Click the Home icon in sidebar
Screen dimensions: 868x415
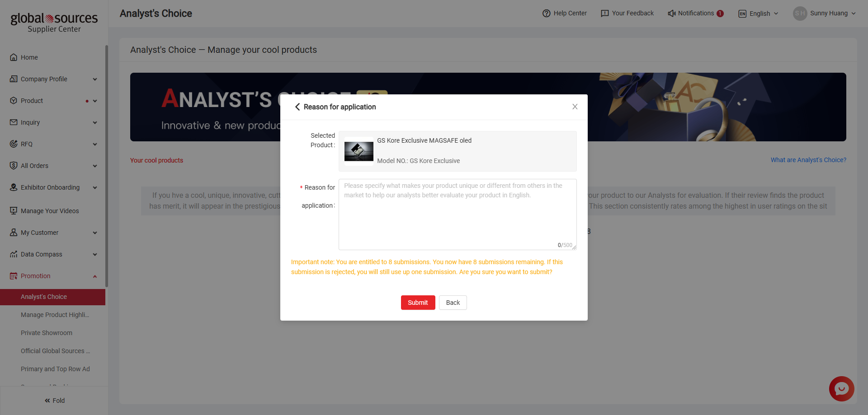pyautogui.click(x=14, y=57)
